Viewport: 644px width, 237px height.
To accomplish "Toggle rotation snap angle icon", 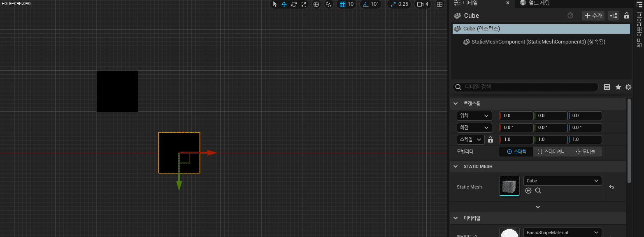I will 365,4.
